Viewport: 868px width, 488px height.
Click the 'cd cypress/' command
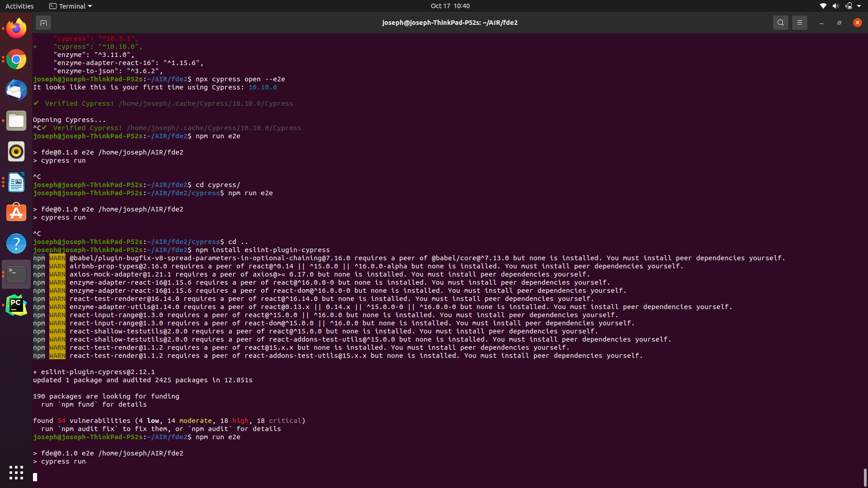click(x=218, y=185)
